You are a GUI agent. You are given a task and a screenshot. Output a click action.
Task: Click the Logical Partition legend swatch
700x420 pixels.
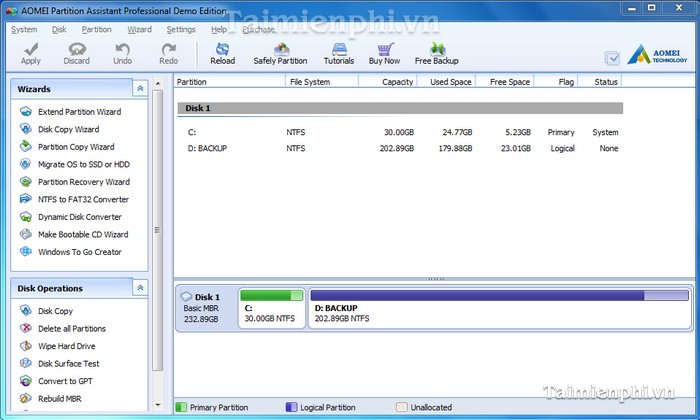(291, 407)
